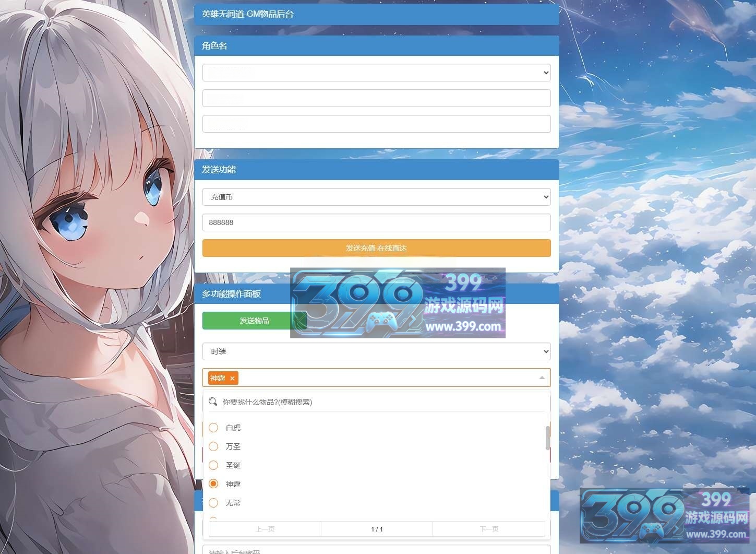Select the 万圣 radio option
Screen dimensions: 756x554
[x=213, y=446]
